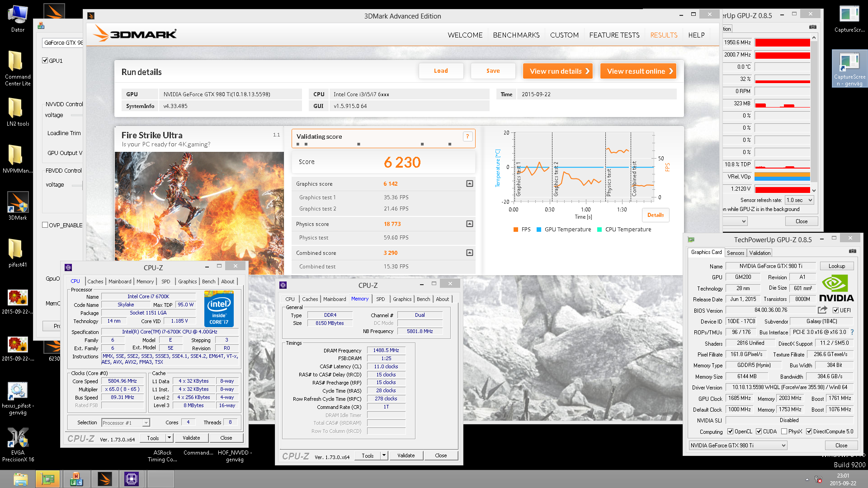
Task: Open hexus_pifast shortcut on desktop
Action: click(x=18, y=398)
